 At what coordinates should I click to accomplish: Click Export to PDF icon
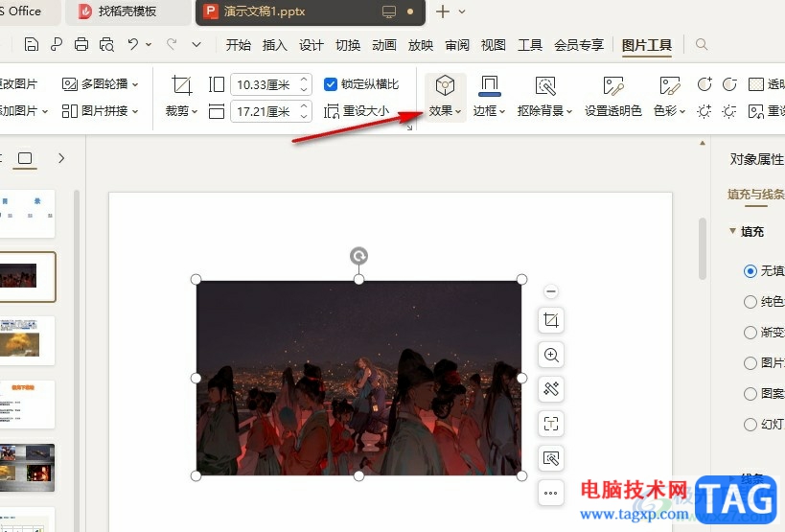pos(56,44)
